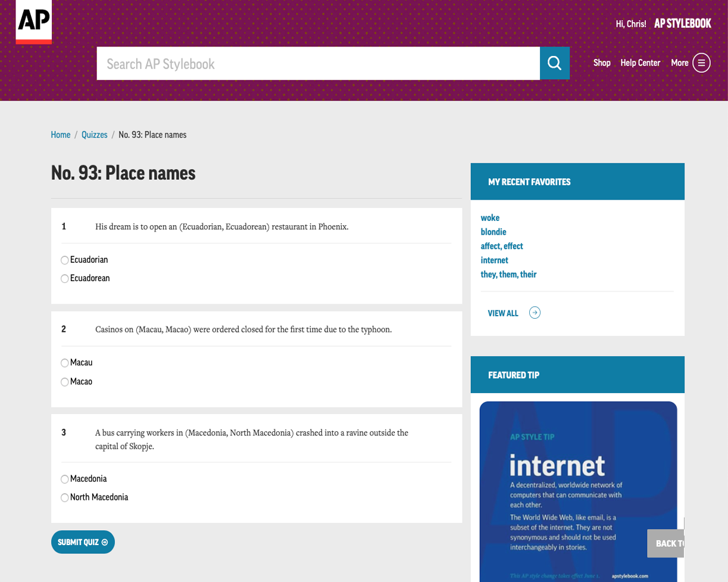Open the they, them, their favorite entry
The height and width of the screenshot is (582, 728).
[508, 275]
